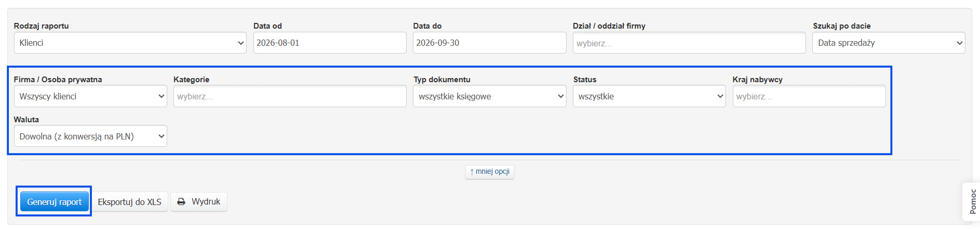Expand the Szukaj po dacie dropdown
The height and width of the screenshot is (230, 980).
point(889,43)
